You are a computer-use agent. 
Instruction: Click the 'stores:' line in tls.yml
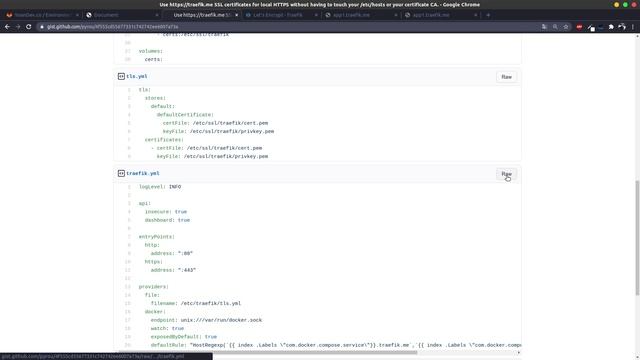click(x=155, y=98)
